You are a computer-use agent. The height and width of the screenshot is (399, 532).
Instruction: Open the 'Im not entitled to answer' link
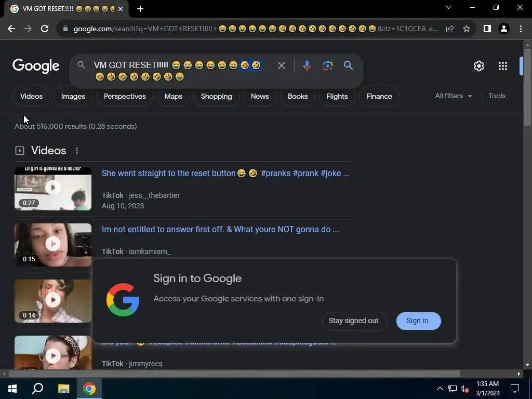tap(220, 229)
